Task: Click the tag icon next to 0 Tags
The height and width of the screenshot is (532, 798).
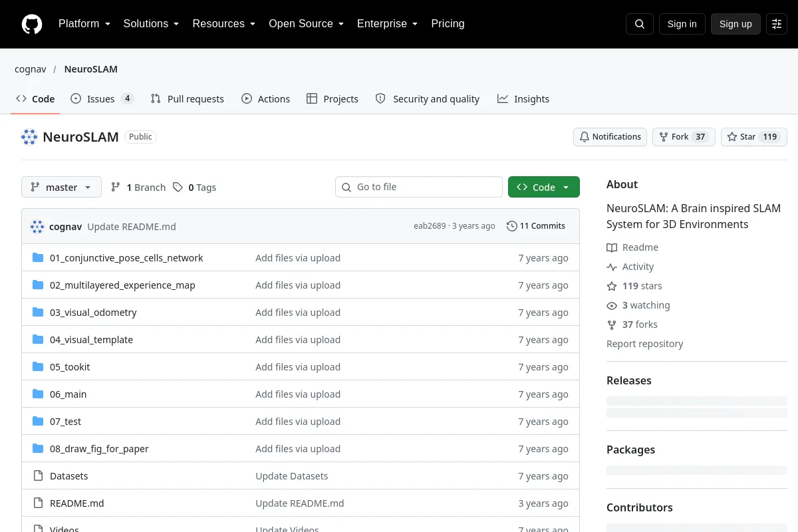Action: 178,188
